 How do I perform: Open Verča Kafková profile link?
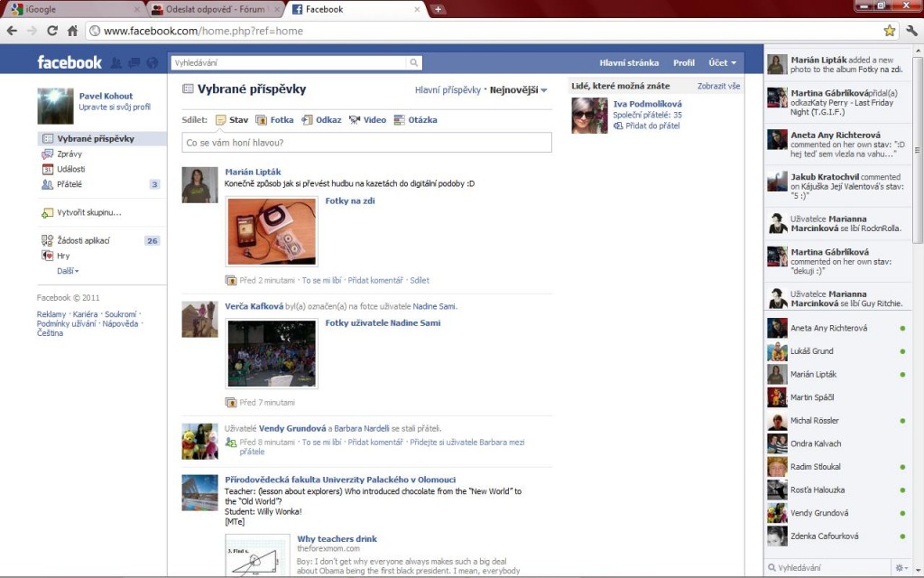254,307
